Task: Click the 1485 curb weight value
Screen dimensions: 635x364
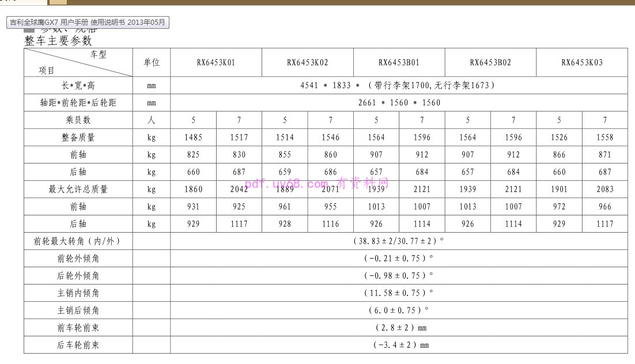Action: coord(194,137)
